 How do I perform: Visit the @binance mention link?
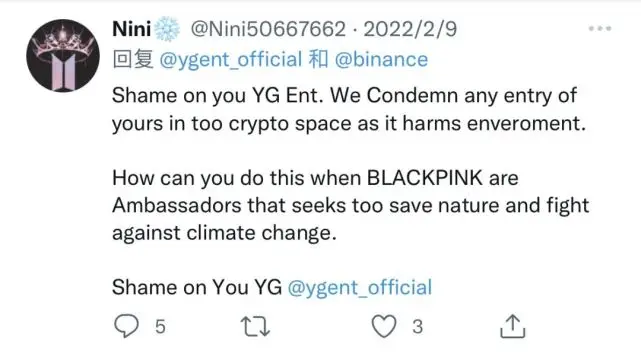click(381, 60)
